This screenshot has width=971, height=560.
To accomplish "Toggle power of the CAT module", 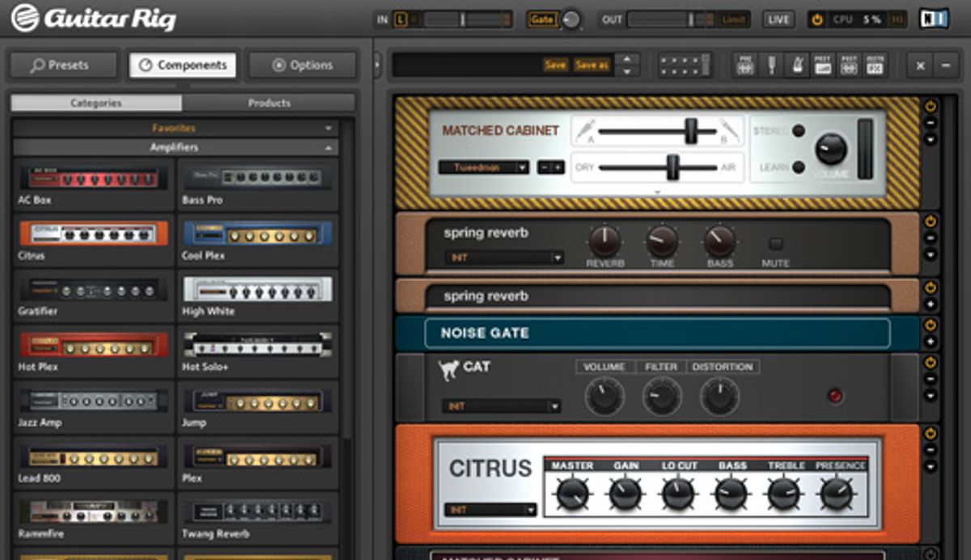I will [x=930, y=362].
